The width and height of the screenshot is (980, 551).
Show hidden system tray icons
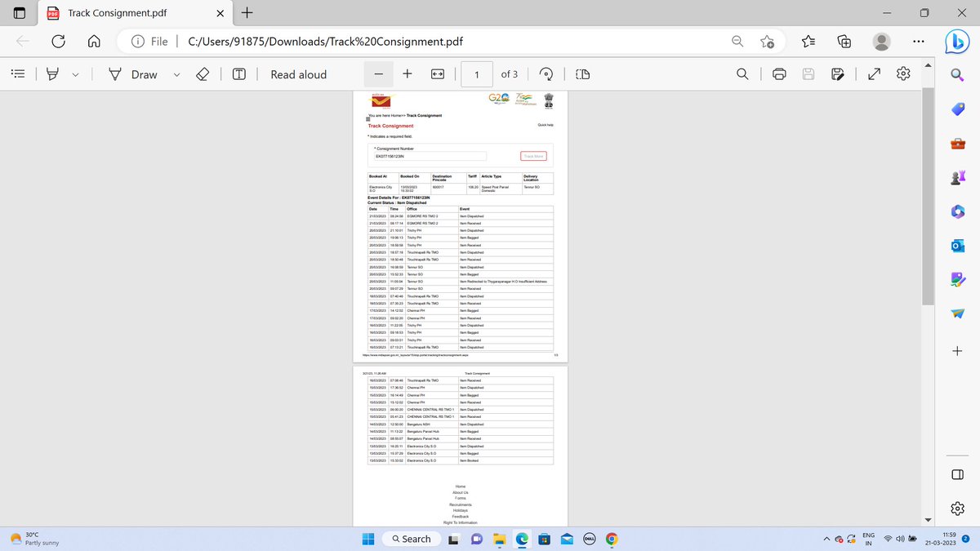[827, 539]
